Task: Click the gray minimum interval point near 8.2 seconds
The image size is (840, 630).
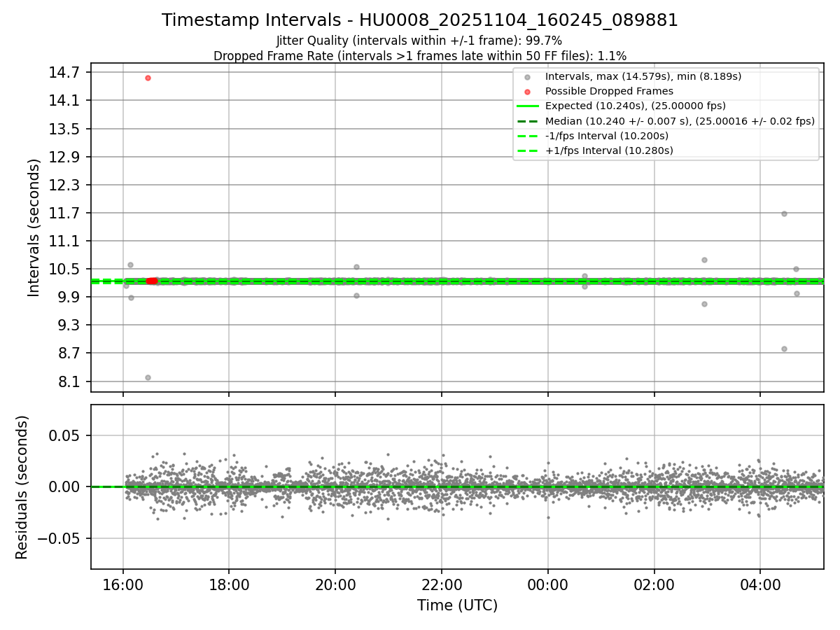Action: coord(148,377)
